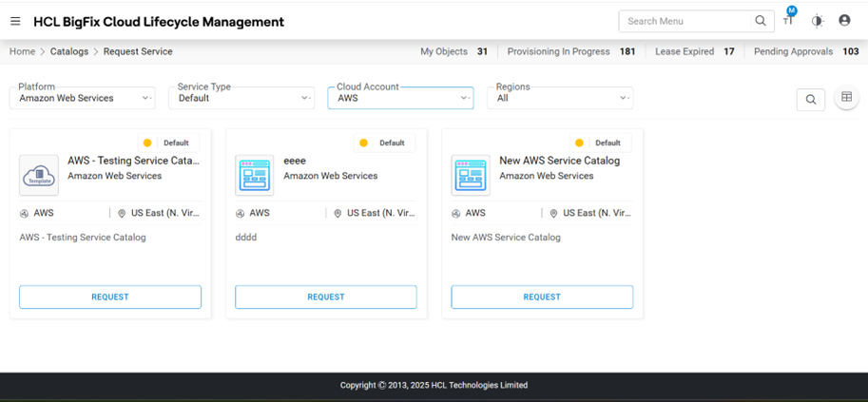Open My Objects count 31

click(x=453, y=51)
